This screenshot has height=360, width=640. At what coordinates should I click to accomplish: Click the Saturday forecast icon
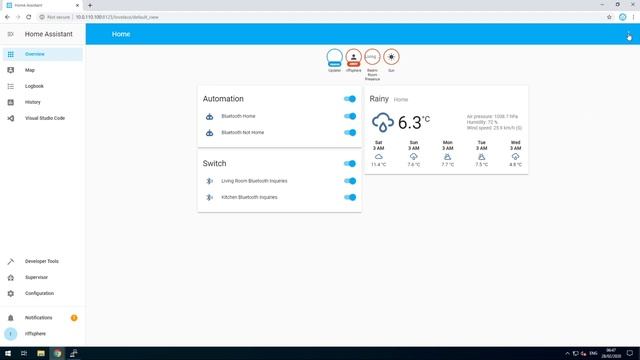point(379,157)
